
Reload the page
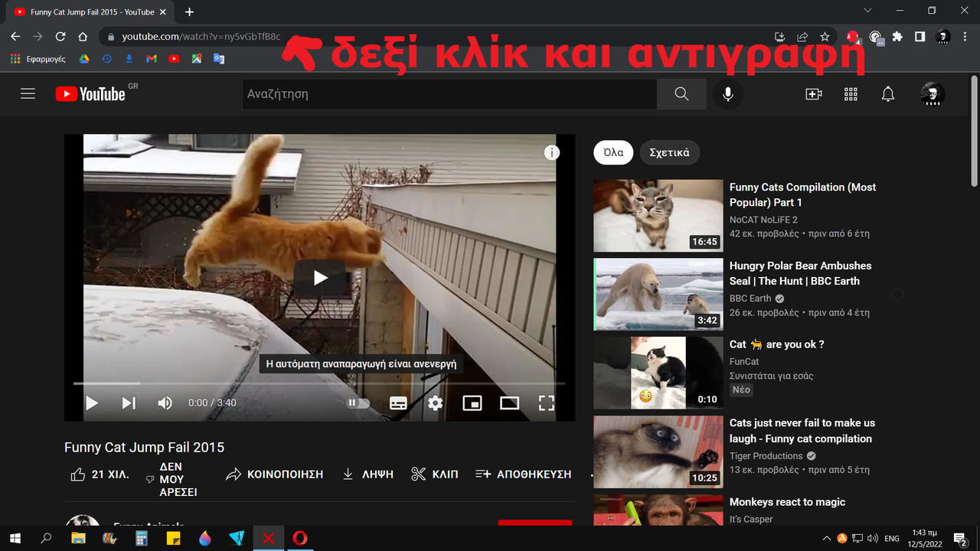tap(60, 37)
